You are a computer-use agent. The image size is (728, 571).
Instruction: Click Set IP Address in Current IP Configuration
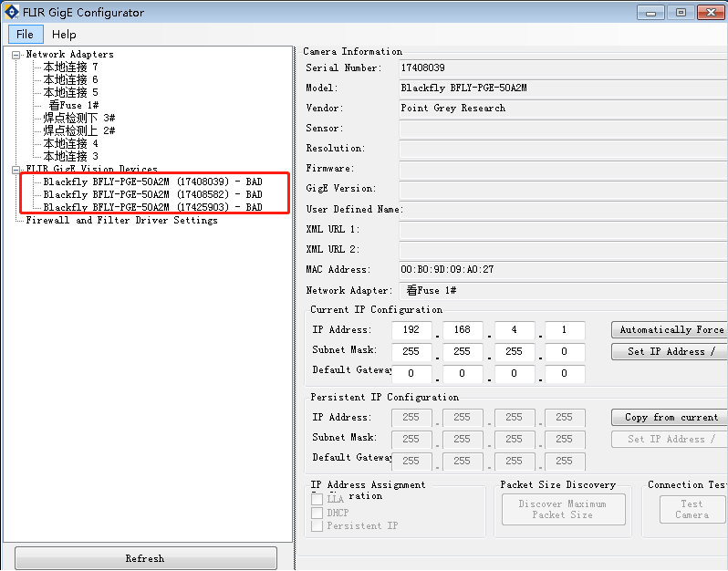pos(670,351)
